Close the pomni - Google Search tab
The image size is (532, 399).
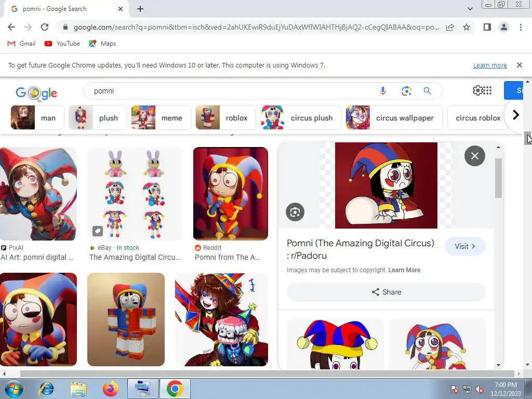[121, 9]
